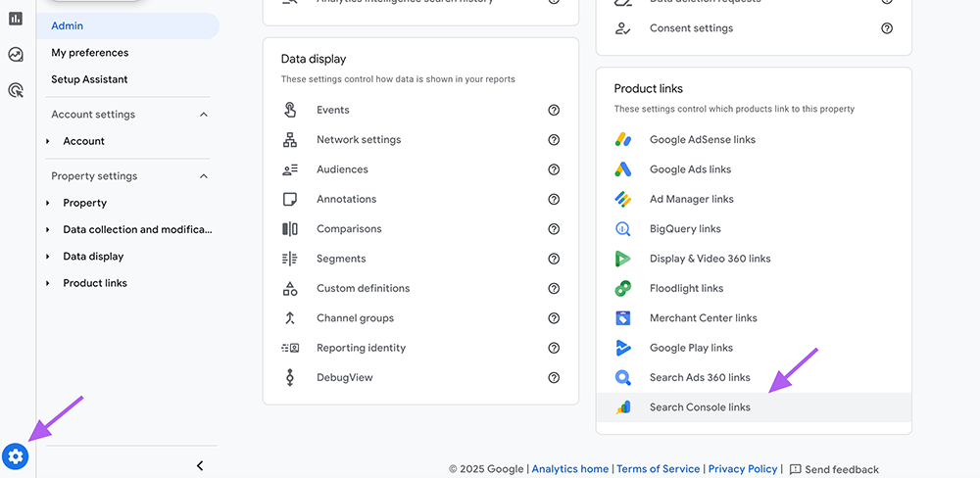The image size is (980, 478).
Task: Open help for Annotations
Action: 554,199
